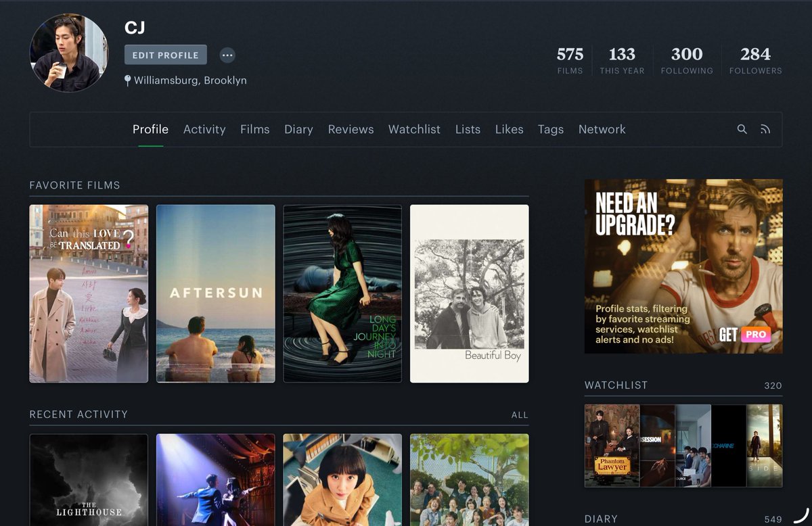
Task: View the 575 Films stat
Action: [570, 59]
